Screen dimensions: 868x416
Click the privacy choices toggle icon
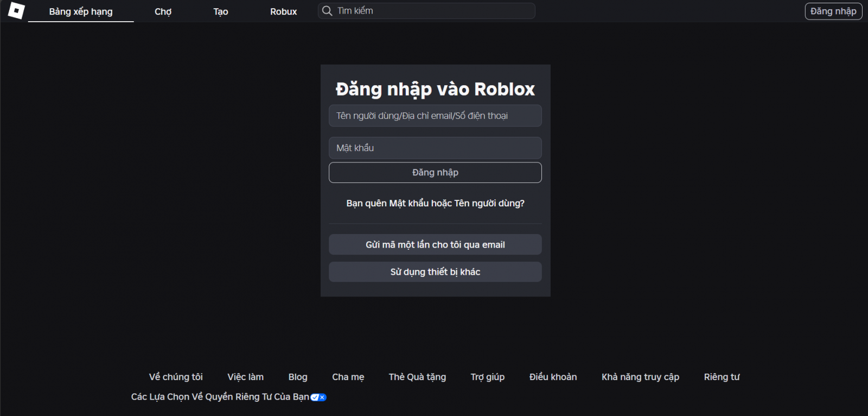pos(318,397)
